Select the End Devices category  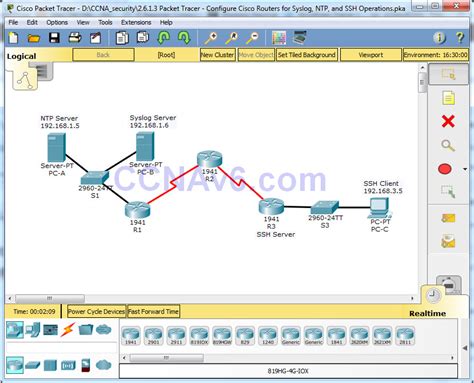click(33, 330)
